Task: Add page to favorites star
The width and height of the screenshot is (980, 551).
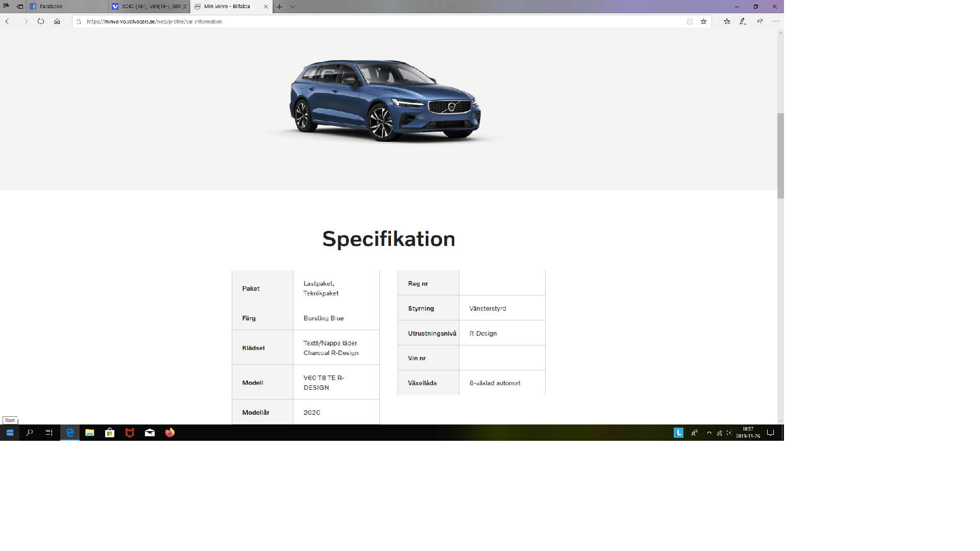Action: [703, 21]
